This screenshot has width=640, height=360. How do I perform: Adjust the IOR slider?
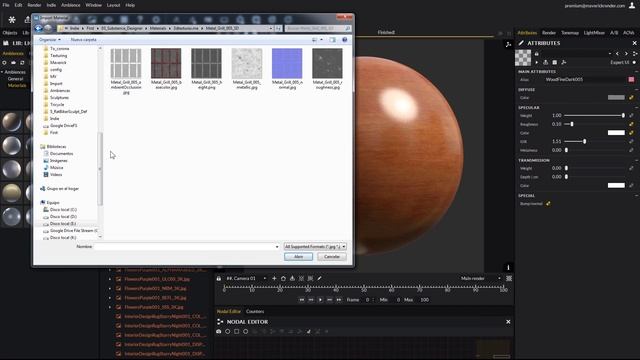594,141
